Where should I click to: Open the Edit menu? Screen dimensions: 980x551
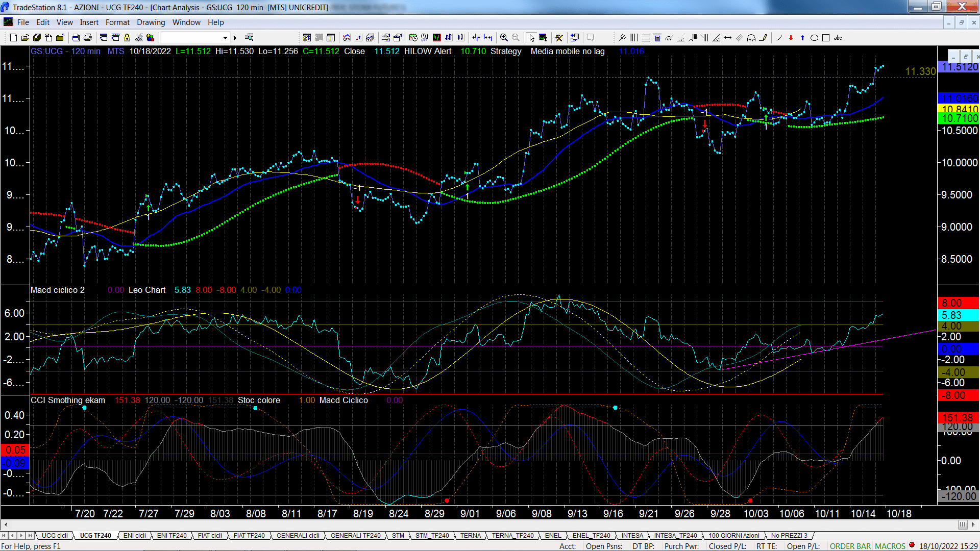click(x=43, y=22)
